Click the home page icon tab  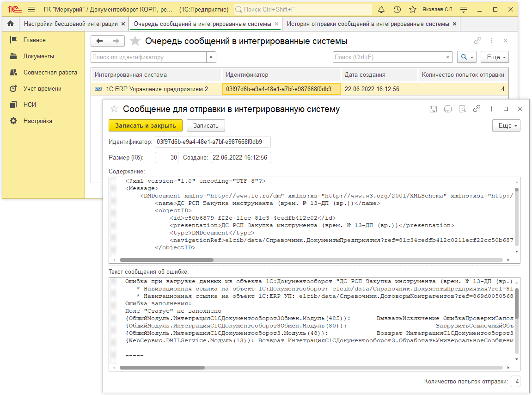10,24
